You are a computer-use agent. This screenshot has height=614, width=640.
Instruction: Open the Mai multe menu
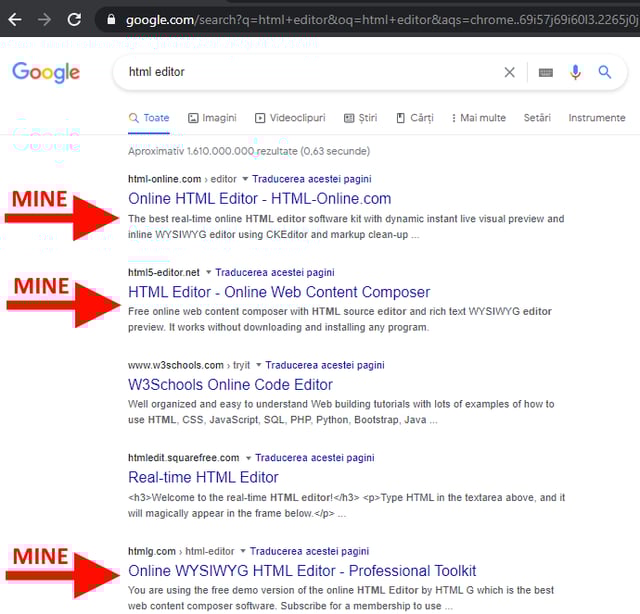478,118
